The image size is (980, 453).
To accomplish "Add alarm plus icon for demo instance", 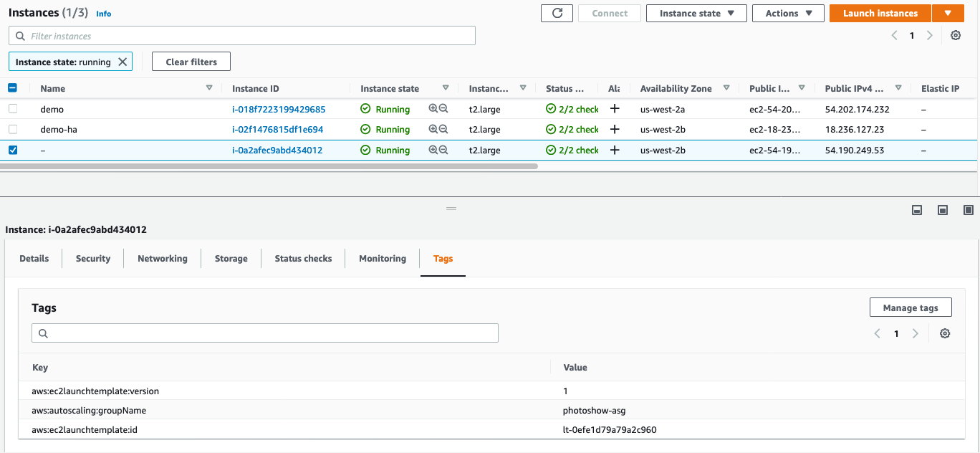I will pyautogui.click(x=614, y=110).
